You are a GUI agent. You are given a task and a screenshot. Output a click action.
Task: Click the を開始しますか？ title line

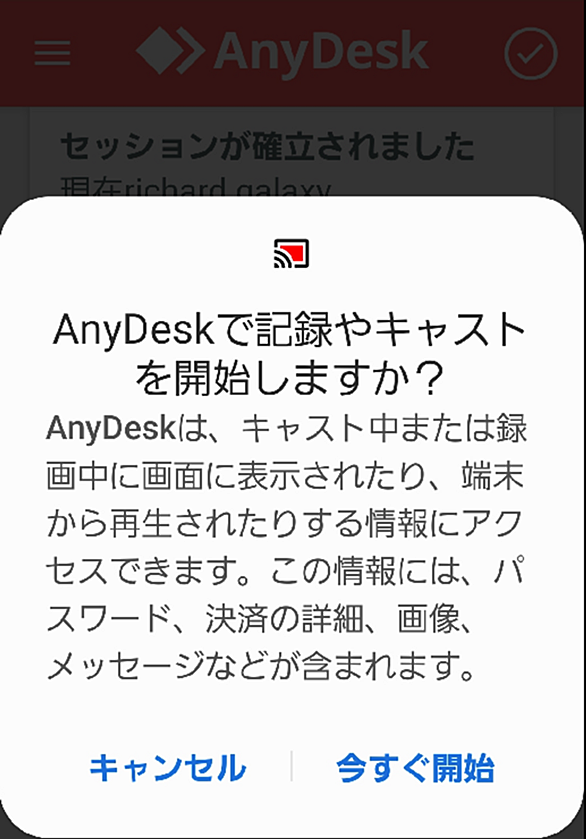pos(290,378)
